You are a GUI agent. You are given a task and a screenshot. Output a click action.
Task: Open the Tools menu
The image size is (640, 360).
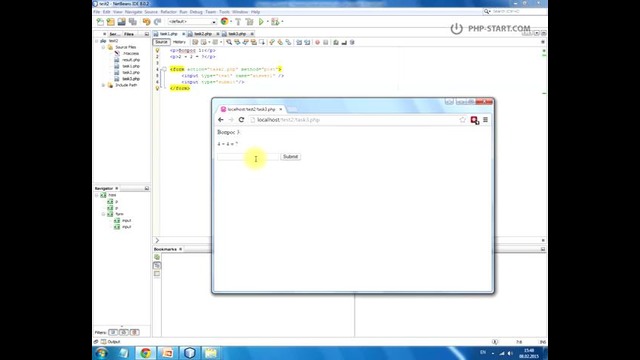coord(224,12)
